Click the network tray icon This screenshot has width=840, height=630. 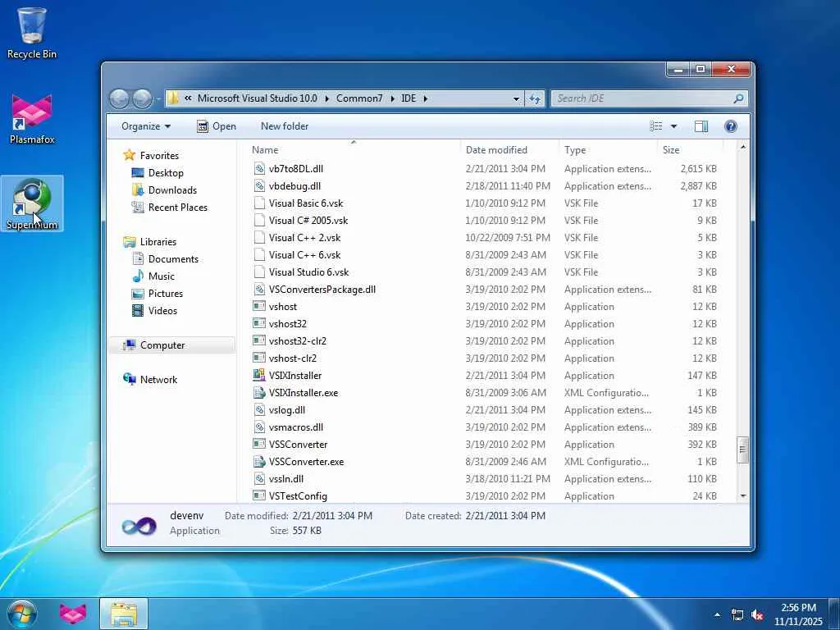tap(737, 615)
